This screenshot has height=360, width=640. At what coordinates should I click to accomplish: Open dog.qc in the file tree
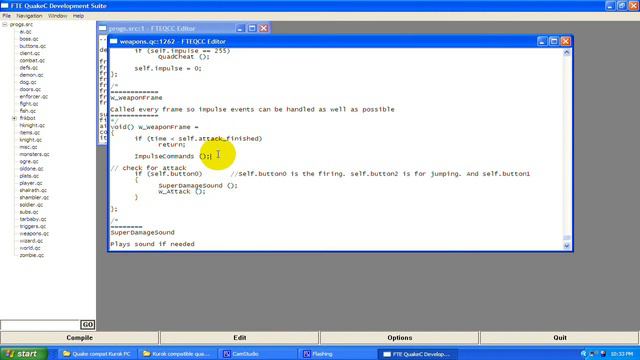click(28, 82)
